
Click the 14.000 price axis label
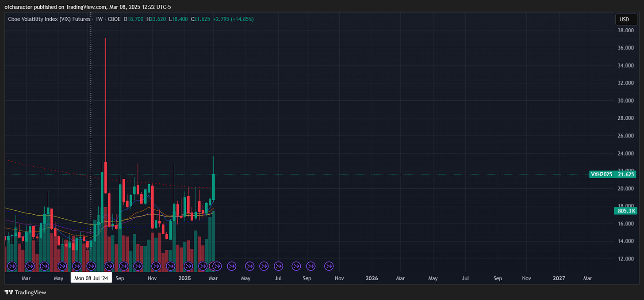626,241
